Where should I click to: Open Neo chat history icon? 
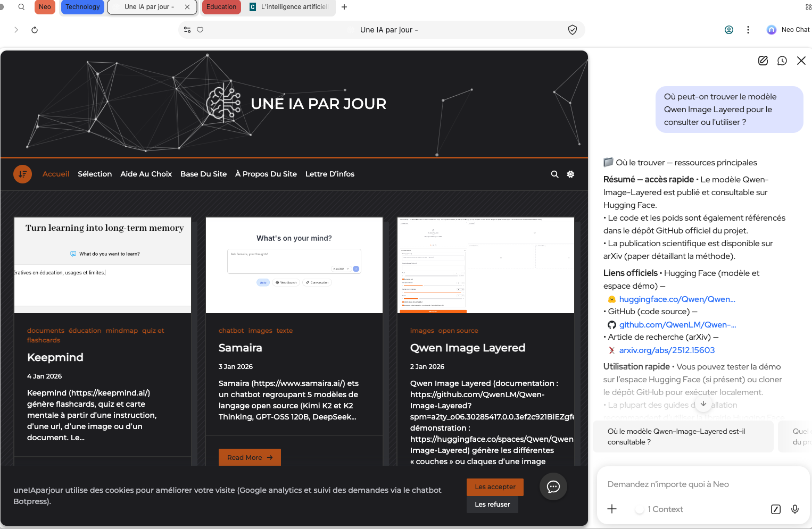(x=782, y=61)
